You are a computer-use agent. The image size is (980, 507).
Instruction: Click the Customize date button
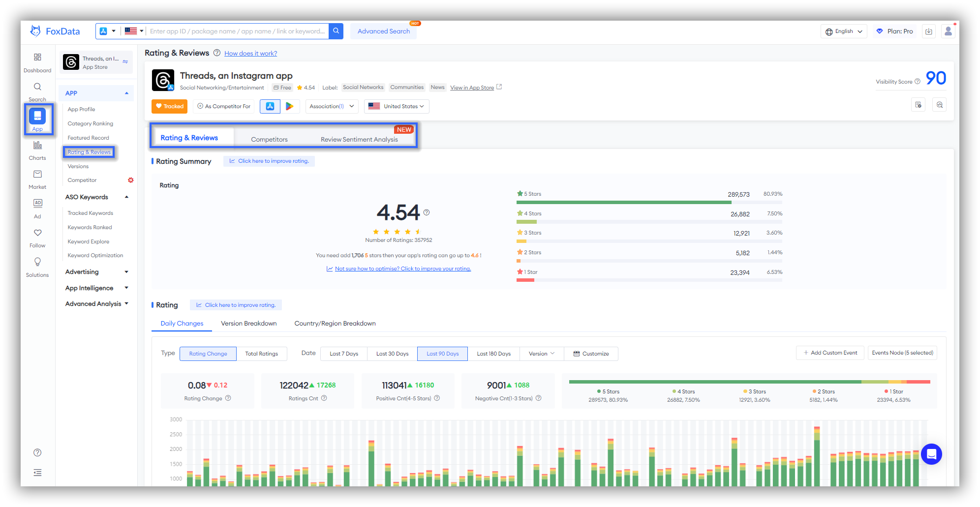(x=591, y=354)
